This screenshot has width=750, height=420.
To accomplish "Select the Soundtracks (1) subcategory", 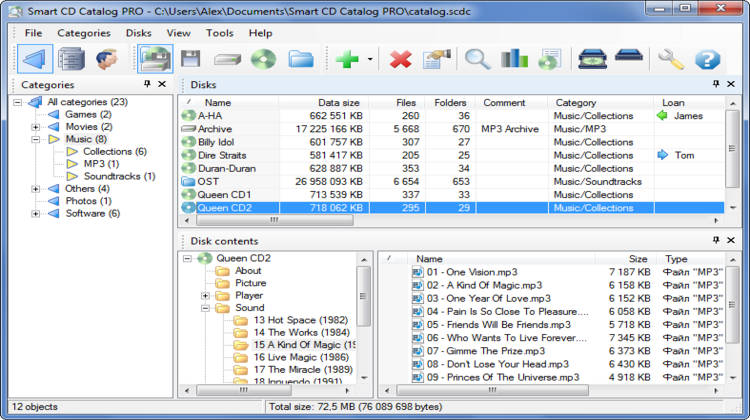I will pos(120,177).
